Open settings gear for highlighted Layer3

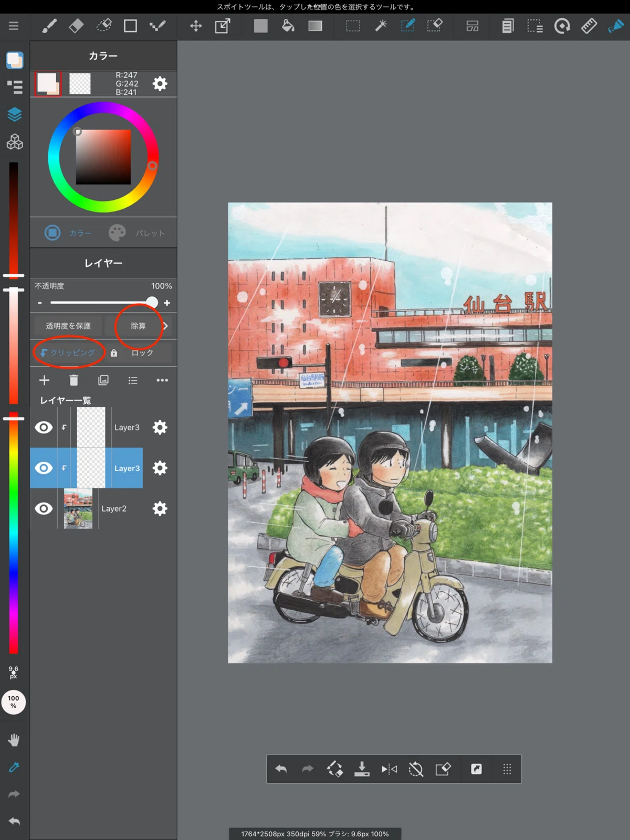click(160, 468)
